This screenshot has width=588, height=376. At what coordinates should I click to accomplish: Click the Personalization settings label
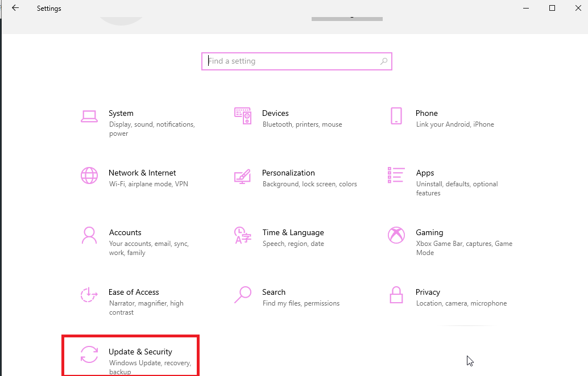[x=288, y=173]
